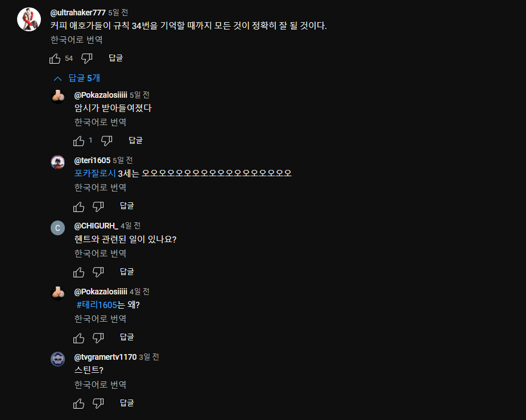Dislike the second @Pokazalosiiiii reply
526x420 pixels.
pos(98,338)
